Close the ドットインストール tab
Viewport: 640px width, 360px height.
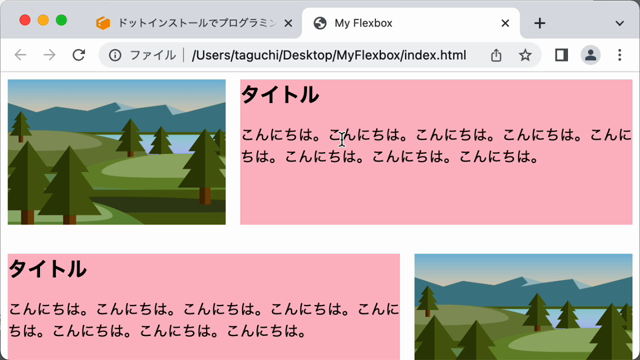[288, 23]
